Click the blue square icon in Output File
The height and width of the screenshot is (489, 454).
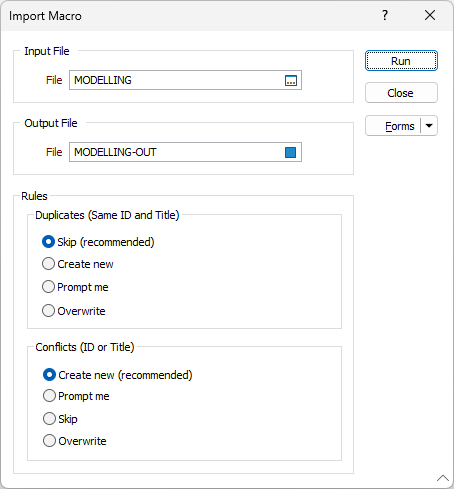[x=291, y=152]
